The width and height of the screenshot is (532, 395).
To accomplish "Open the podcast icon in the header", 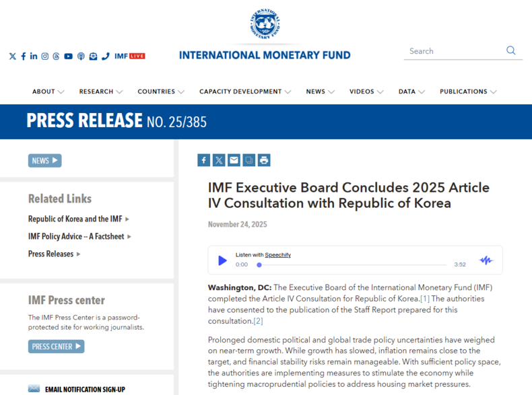I will coord(81,57).
